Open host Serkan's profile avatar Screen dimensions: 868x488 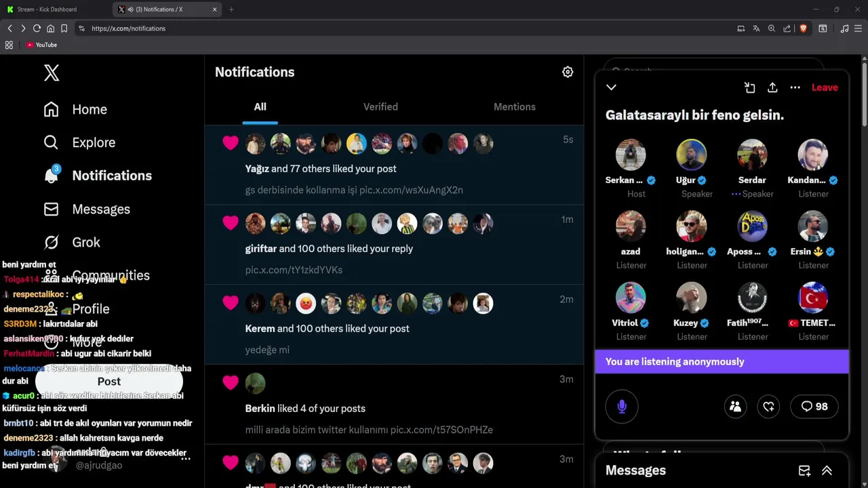[x=631, y=155]
